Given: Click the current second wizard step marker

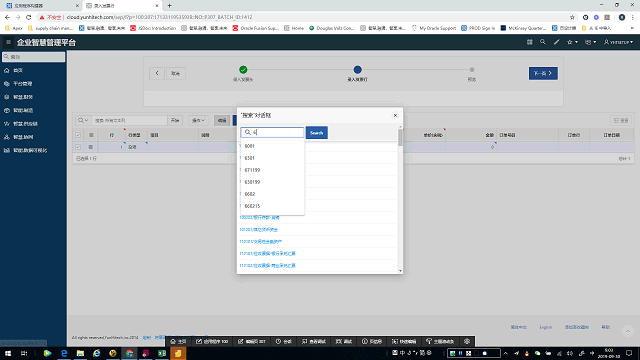Looking at the screenshot, I should (357, 70).
